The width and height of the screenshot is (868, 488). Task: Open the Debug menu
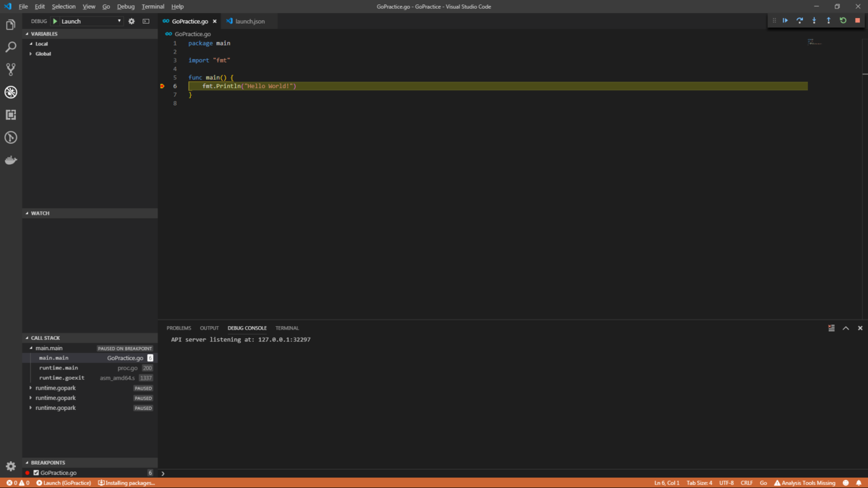click(x=126, y=7)
